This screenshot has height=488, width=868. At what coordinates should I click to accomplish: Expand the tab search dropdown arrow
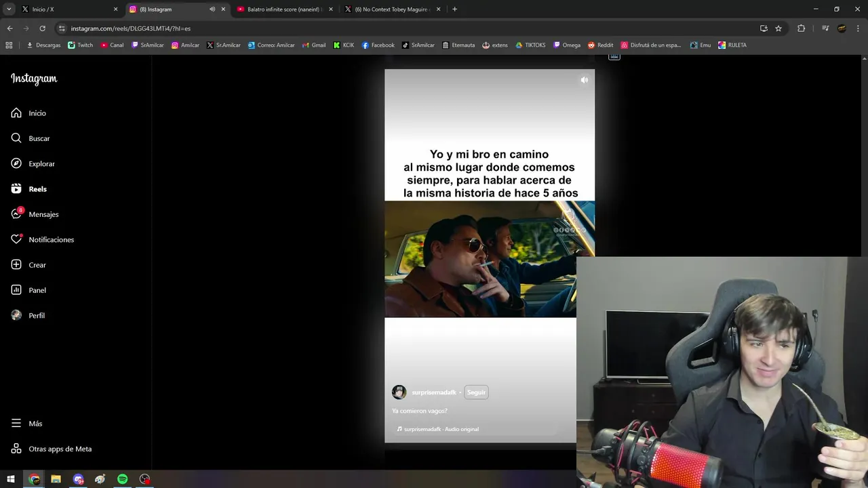[x=9, y=9]
